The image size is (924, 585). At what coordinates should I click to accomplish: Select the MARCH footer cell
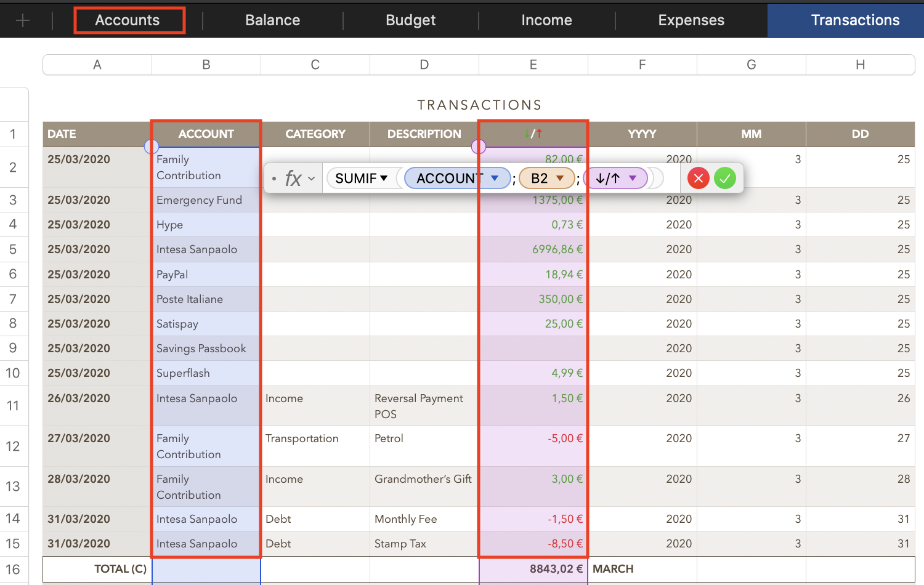click(642, 570)
